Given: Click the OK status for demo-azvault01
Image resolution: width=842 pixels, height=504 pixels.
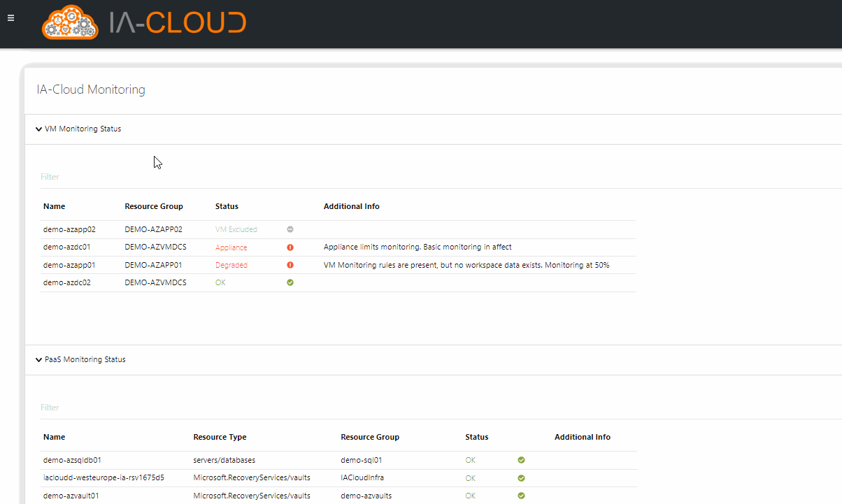Looking at the screenshot, I should [470, 496].
